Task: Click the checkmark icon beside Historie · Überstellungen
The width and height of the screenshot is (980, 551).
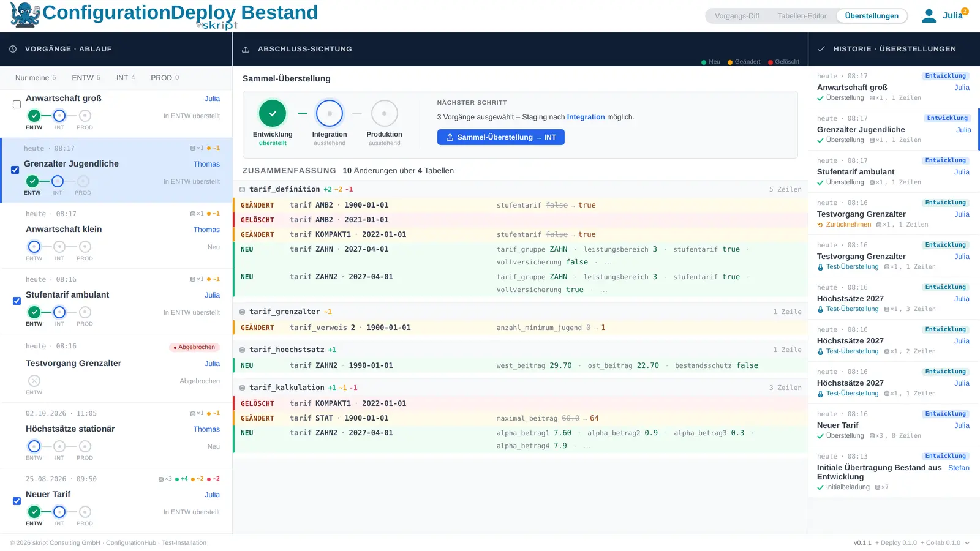Action: [x=821, y=49]
